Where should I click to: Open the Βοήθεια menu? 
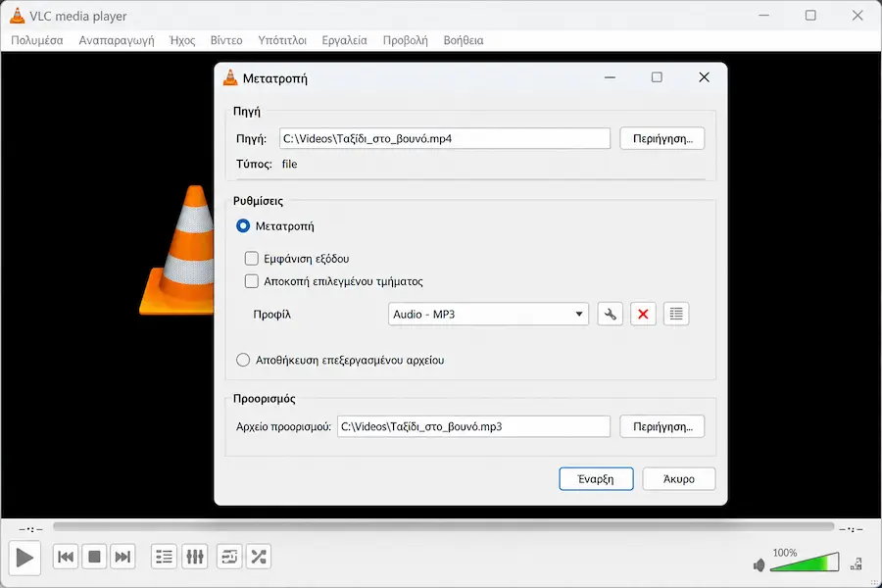pyautogui.click(x=464, y=40)
